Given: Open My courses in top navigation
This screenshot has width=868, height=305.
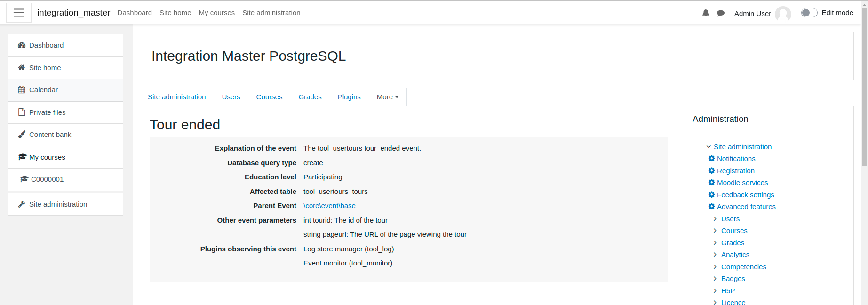Looking at the screenshot, I should 217,13.
